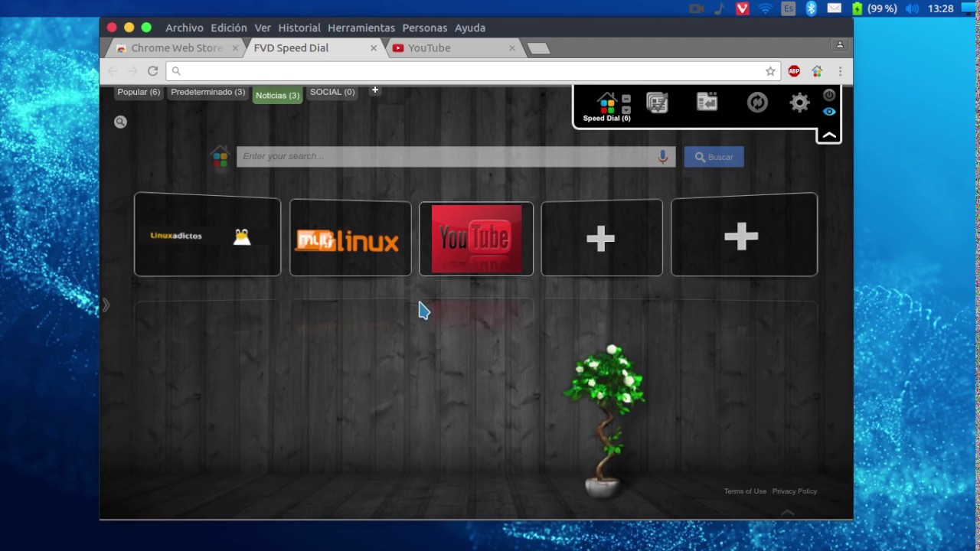Select the Popular (6) group tab
The width and height of the screenshot is (980, 551).
click(x=139, y=93)
